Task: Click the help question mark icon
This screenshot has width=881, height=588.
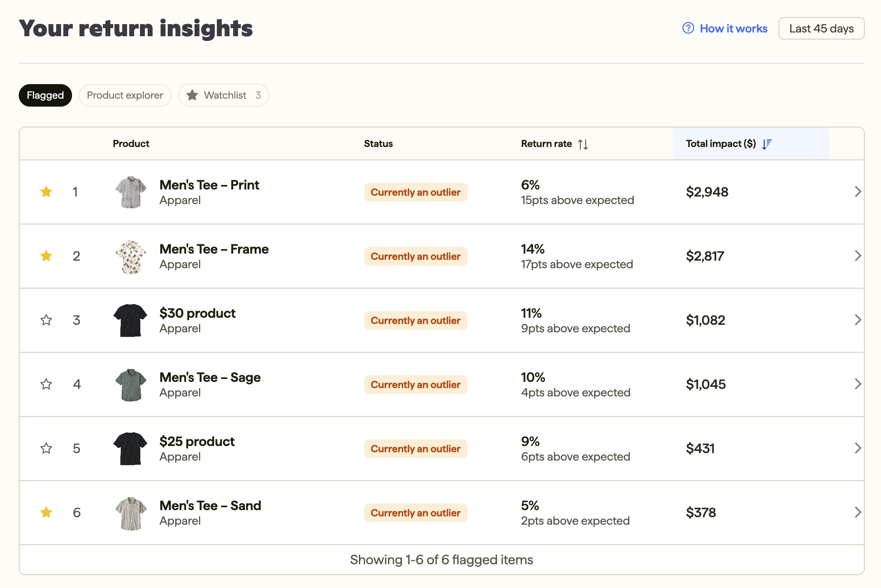Action: click(x=688, y=28)
